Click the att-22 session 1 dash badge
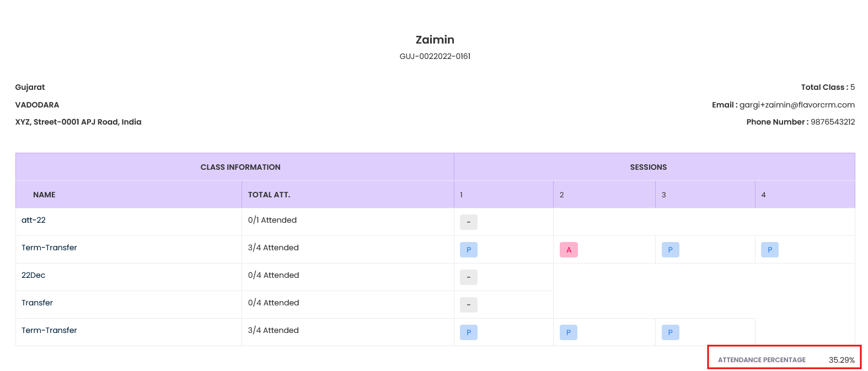This screenshot has width=868, height=371. [469, 222]
